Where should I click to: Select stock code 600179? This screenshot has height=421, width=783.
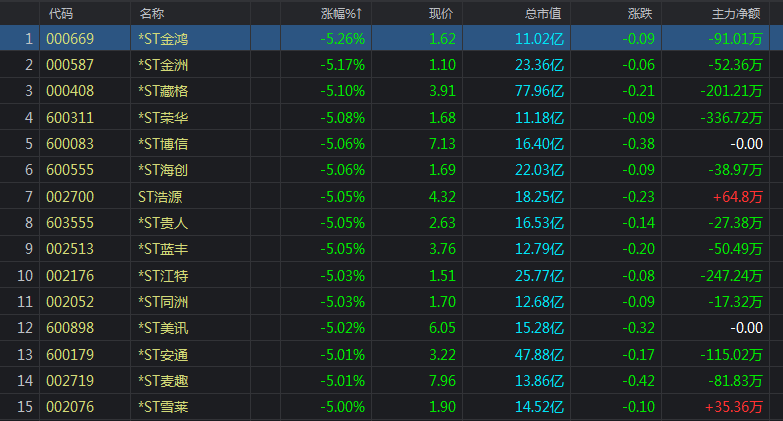pyautogui.click(x=70, y=355)
